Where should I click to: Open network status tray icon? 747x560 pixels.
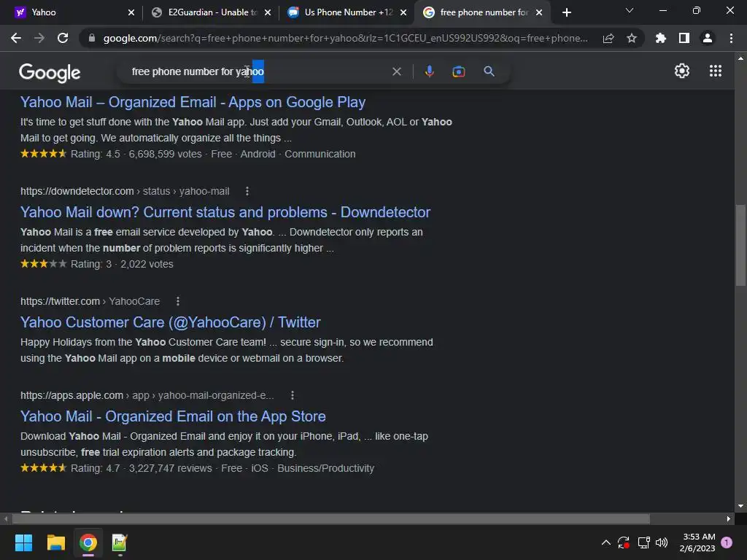[643, 542]
